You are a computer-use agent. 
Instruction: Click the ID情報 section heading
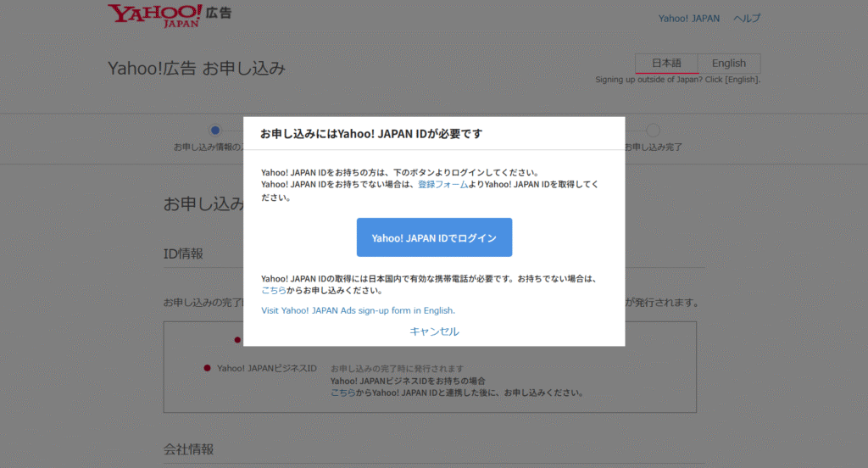tap(183, 253)
